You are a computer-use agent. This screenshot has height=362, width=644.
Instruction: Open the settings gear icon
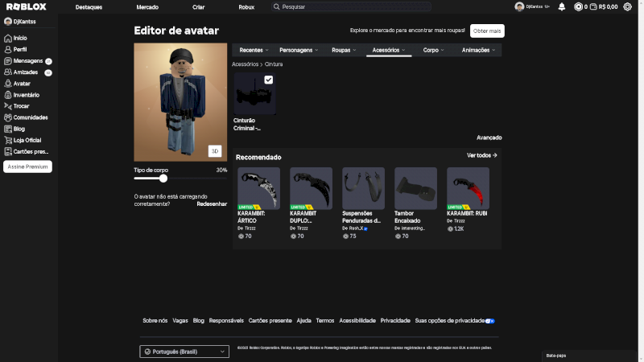tap(627, 7)
